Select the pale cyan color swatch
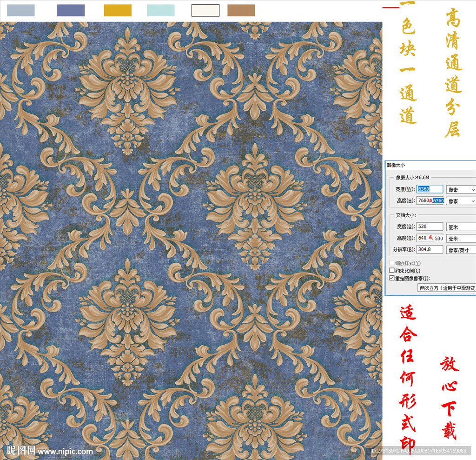This screenshot has width=476, height=460. click(160, 10)
